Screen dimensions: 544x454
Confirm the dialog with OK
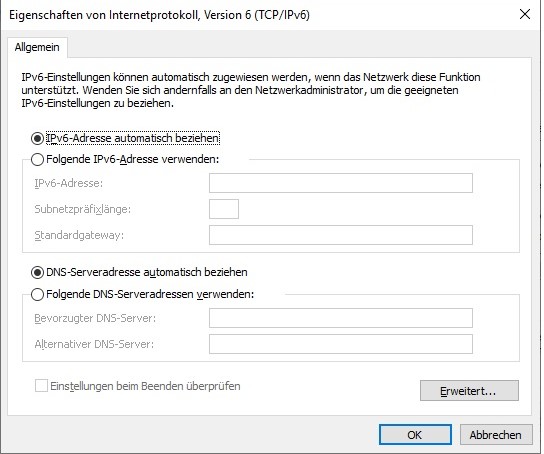click(415, 435)
